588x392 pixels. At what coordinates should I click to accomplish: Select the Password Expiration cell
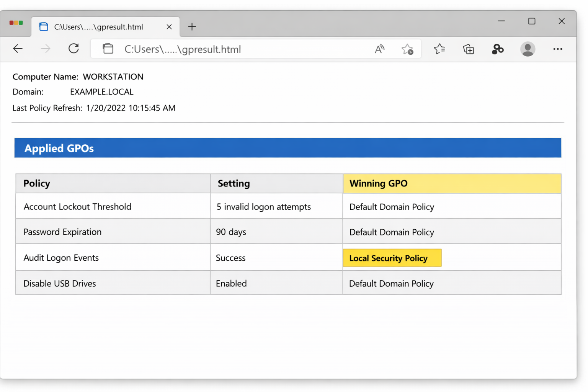point(113,231)
